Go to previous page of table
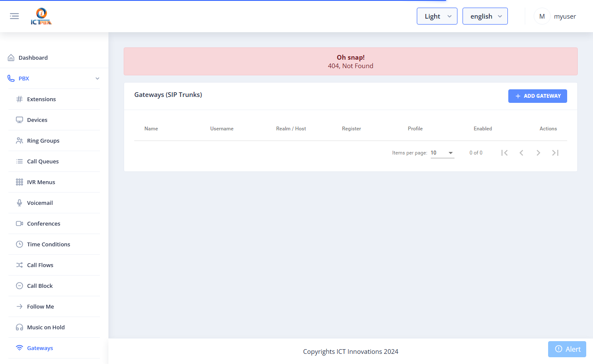 [521, 153]
